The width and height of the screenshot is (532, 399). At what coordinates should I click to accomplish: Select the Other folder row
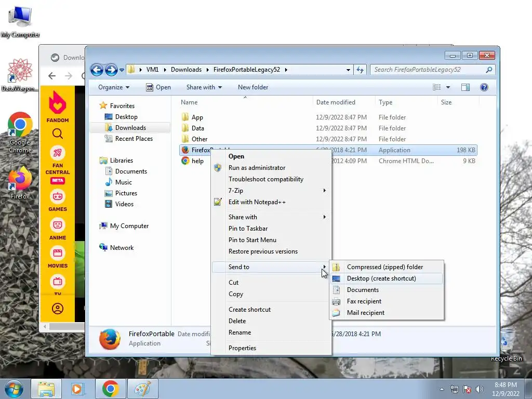tap(328, 139)
